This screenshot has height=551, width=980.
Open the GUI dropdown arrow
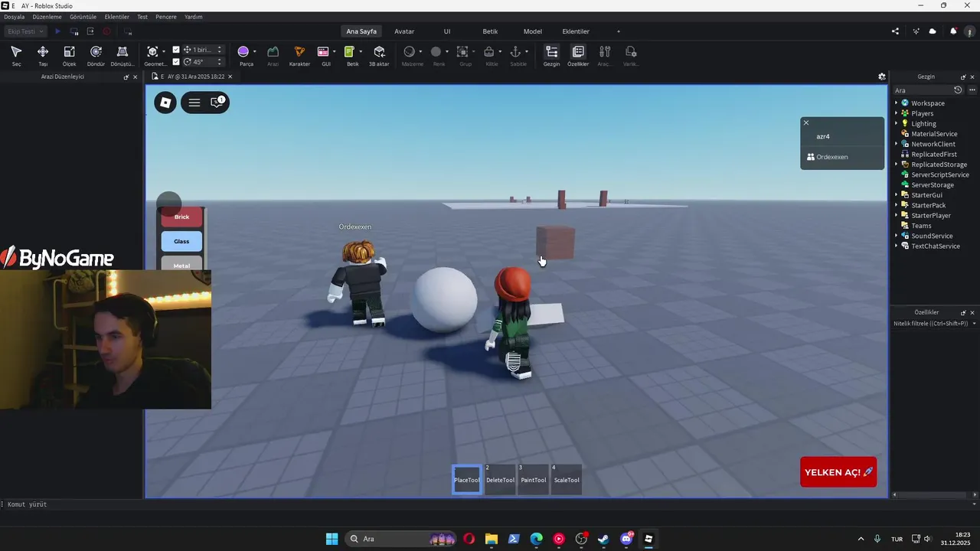pos(335,52)
